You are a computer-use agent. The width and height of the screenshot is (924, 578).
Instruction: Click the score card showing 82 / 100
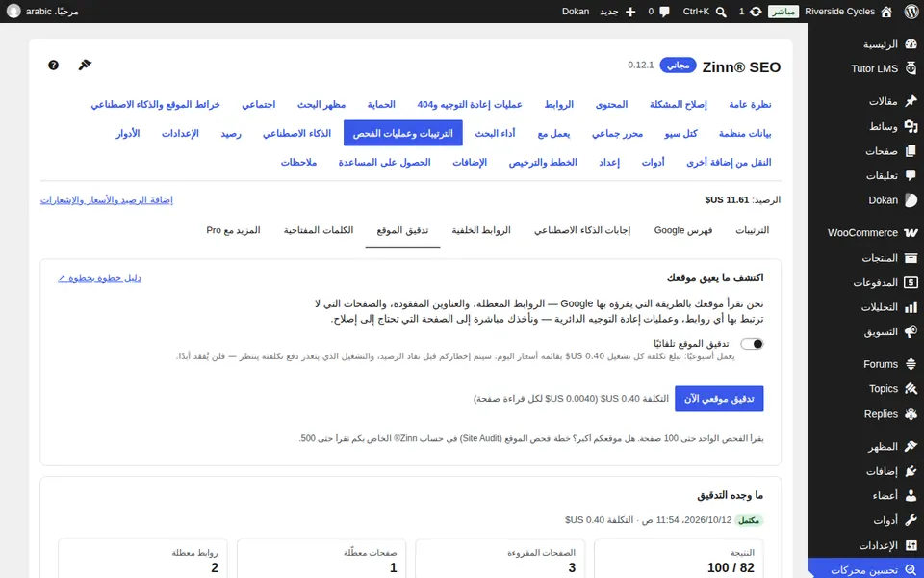(679, 559)
